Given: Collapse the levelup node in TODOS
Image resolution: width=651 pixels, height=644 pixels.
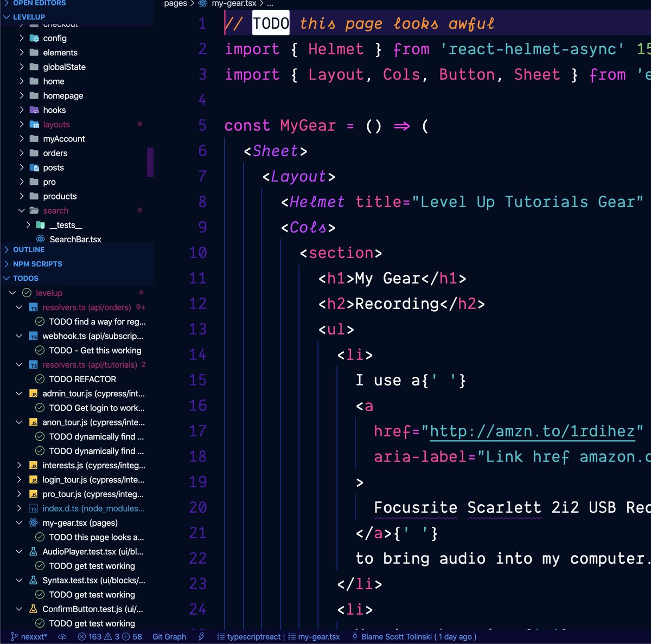Looking at the screenshot, I should (x=12, y=293).
